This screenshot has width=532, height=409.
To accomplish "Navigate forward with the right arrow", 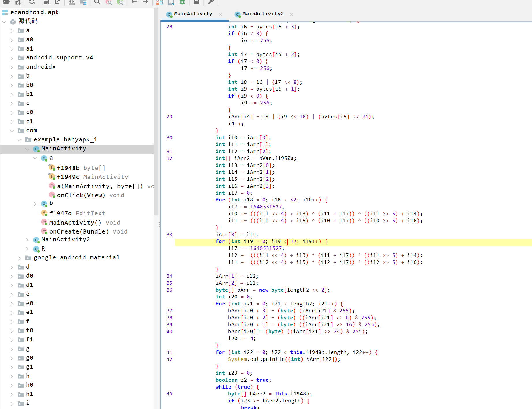I will 145,2.
